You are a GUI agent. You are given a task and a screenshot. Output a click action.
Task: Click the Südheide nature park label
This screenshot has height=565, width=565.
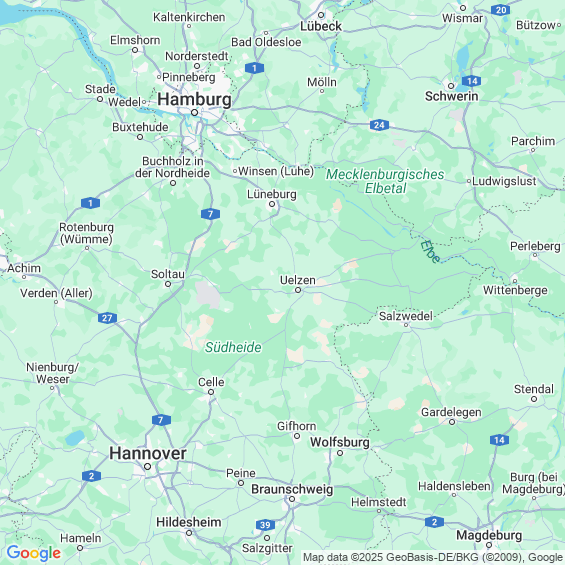click(233, 347)
